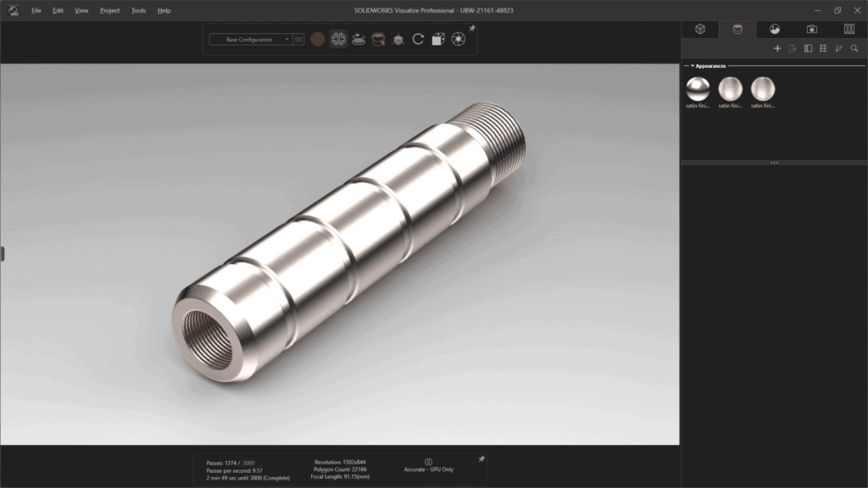The height and width of the screenshot is (488, 868).
Task: Launch a render with the aperture icon
Action: (x=458, y=39)
